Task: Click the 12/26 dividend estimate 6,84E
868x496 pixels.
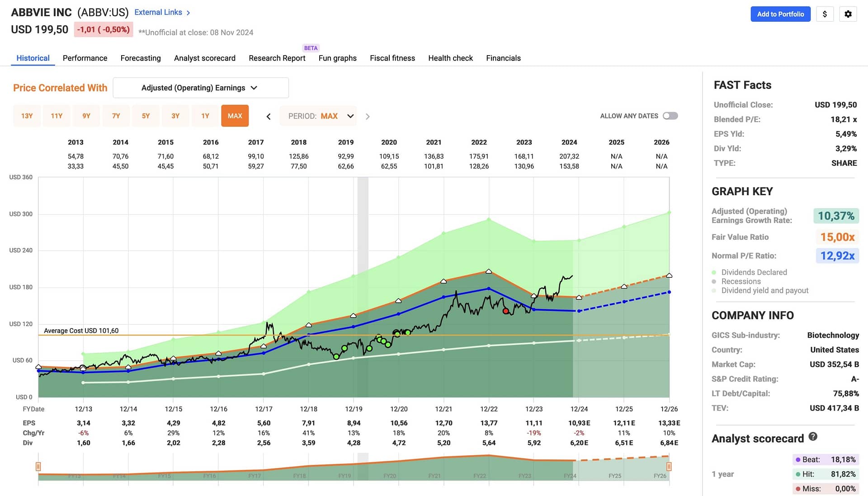Action: pos(669,443)
